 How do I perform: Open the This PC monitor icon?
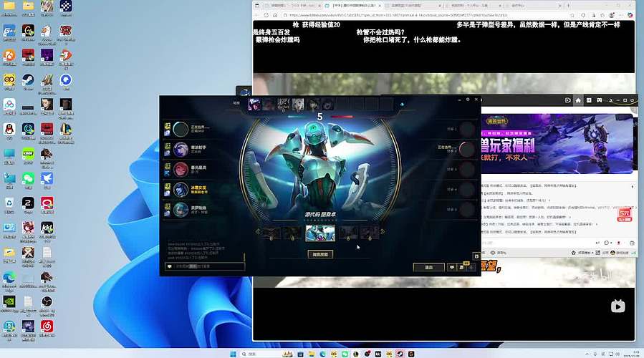[x=9, y=154]
